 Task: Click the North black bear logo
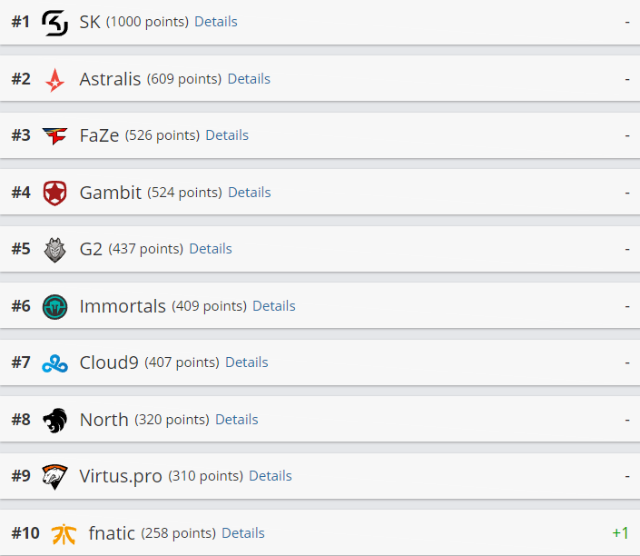coord(55,420)
